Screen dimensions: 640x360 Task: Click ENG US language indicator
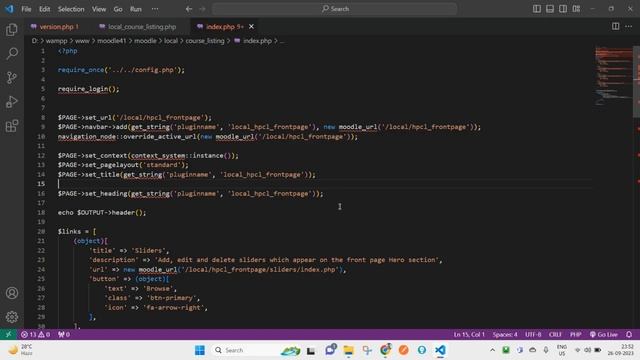tap(562, 350)
